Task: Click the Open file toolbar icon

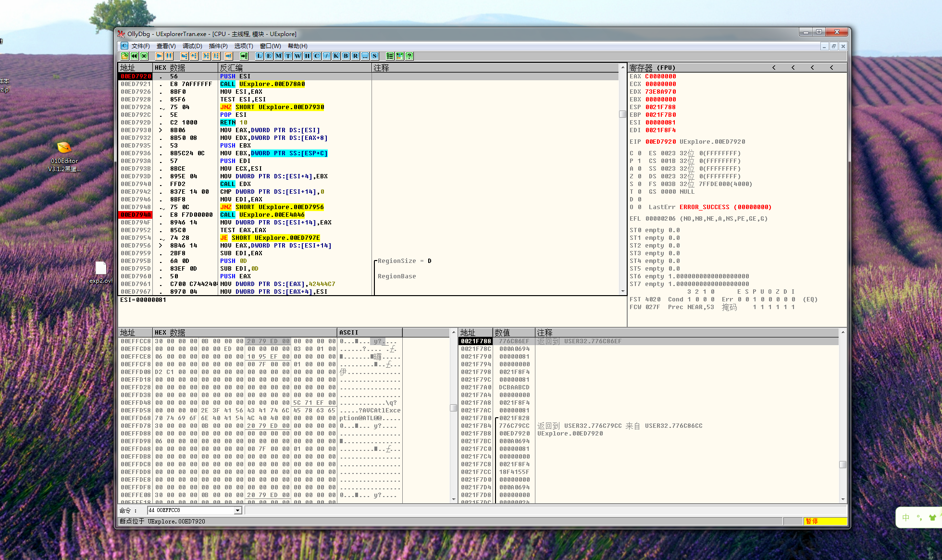Action: tap(124, 56)
